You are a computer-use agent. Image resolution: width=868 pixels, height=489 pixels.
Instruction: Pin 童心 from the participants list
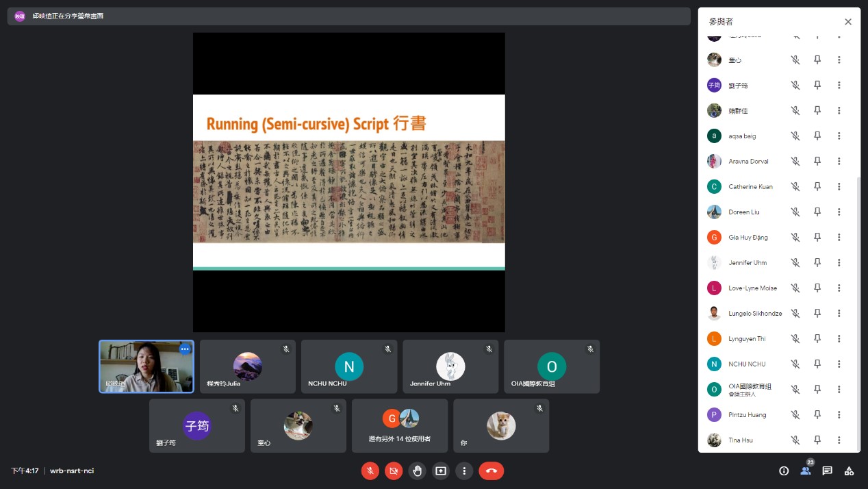tap(817, 60)
